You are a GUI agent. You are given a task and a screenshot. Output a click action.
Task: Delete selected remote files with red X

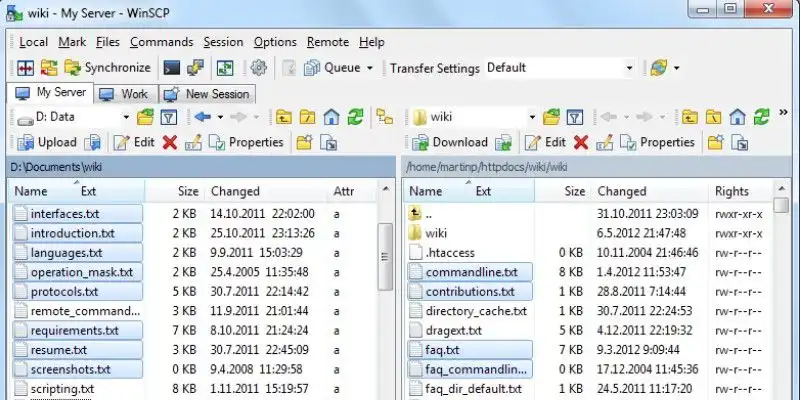click(581, 142)
